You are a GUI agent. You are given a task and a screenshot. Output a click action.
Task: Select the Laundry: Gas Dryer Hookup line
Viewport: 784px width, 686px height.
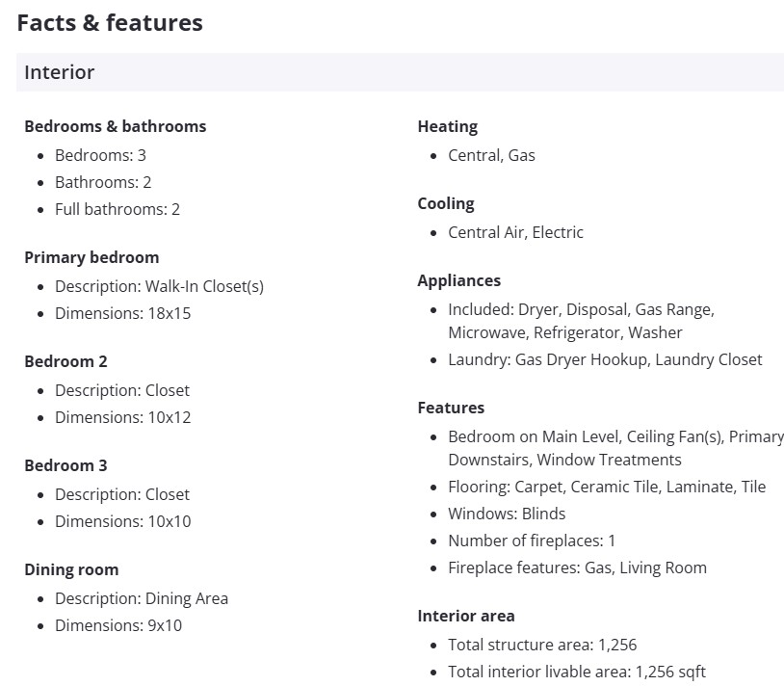(x=605, y=359)
